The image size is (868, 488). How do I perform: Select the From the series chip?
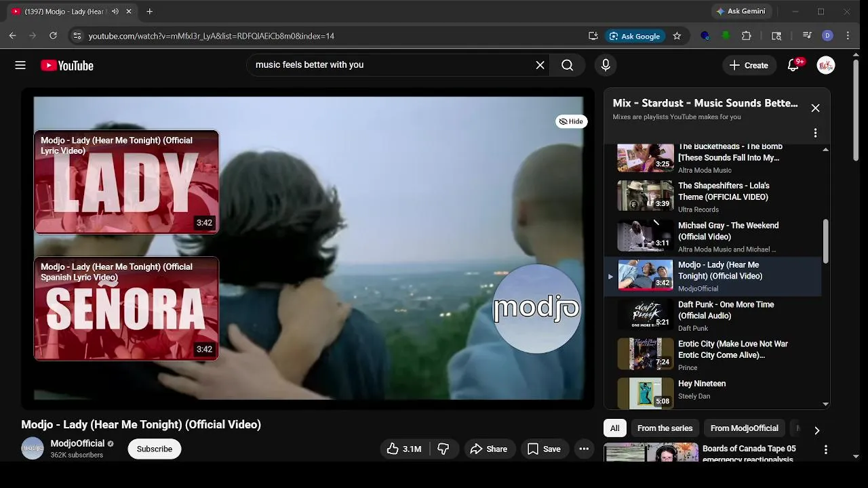(665, 428)
